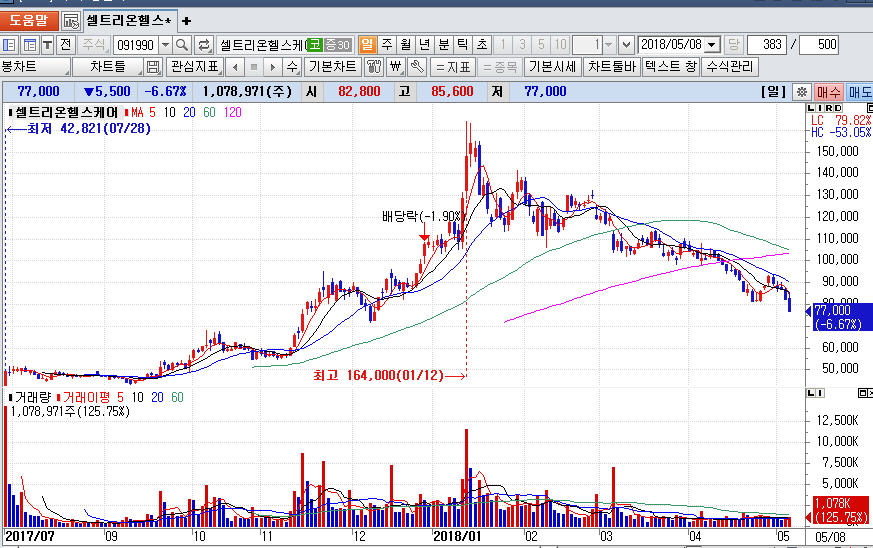Click the 수식관리 button
The image size is (873, 548).
tap(730, 67)
